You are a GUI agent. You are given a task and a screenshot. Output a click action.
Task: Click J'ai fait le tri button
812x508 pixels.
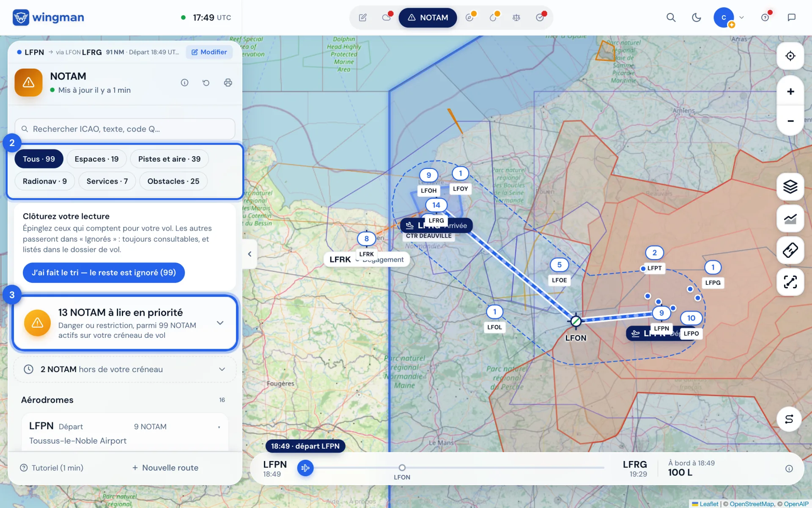(104, 273)
